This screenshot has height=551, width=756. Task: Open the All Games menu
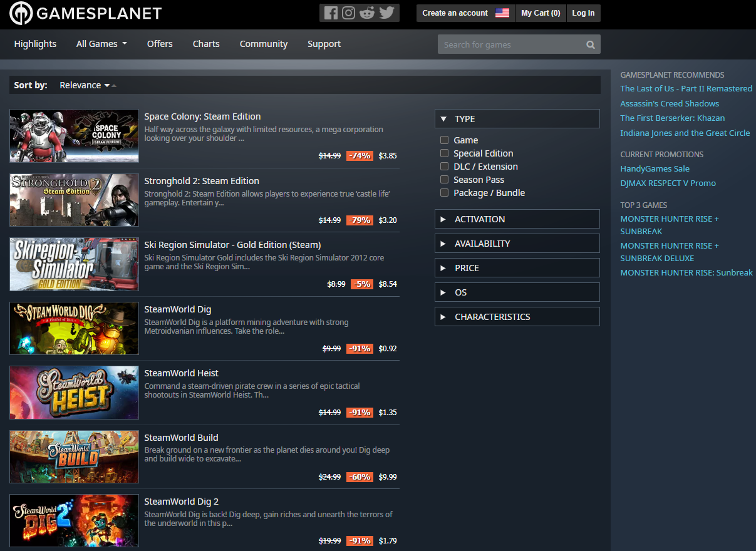click(x=101, y=44)
